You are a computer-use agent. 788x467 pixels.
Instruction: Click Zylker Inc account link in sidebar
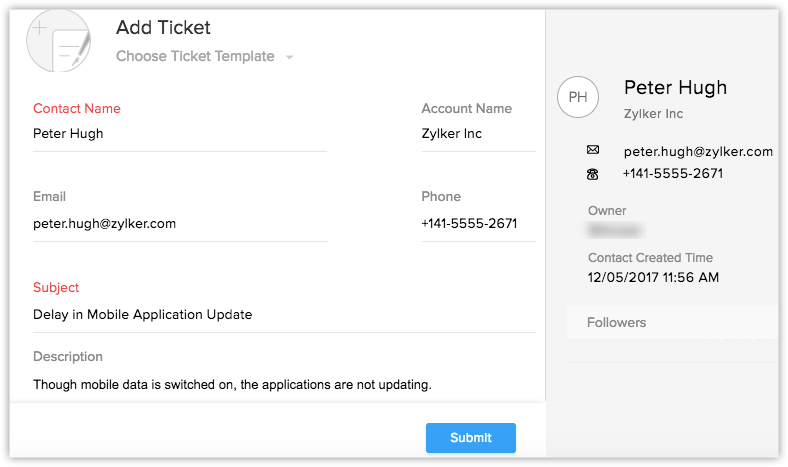653,114
